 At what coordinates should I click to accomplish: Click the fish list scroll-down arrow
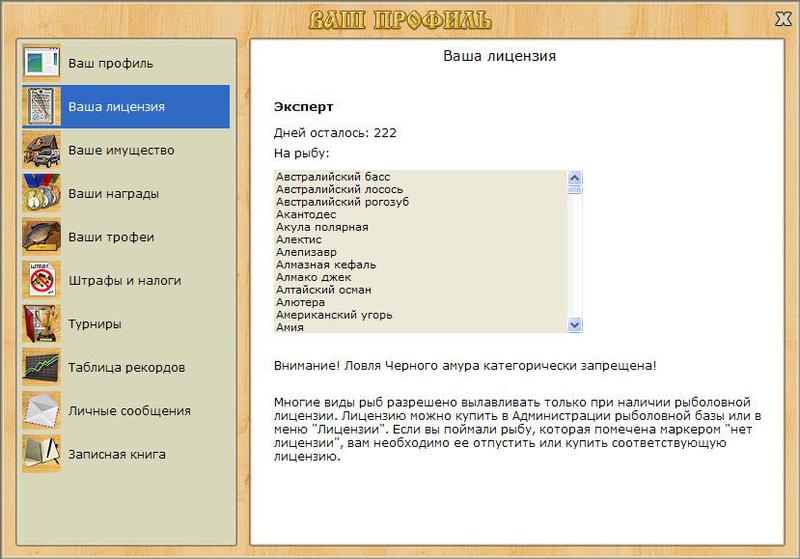click(x=574, y=325)
